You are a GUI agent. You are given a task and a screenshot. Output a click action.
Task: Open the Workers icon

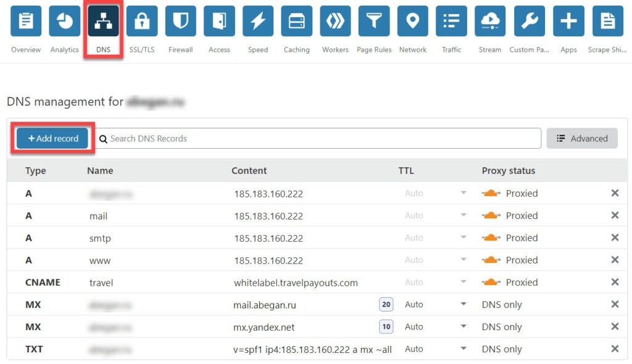[335, 22]
